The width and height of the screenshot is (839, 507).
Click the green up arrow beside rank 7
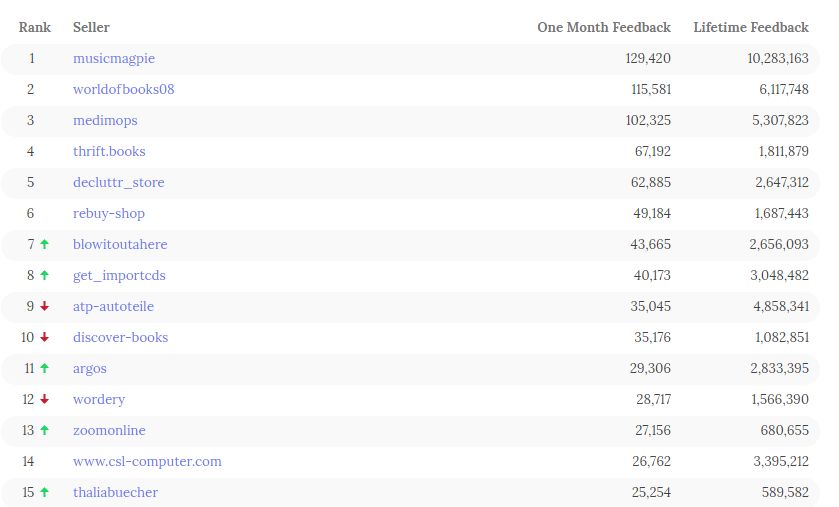point(44,244)
